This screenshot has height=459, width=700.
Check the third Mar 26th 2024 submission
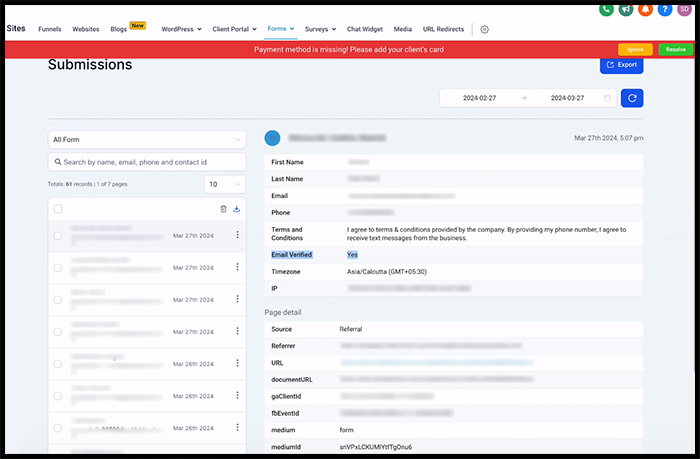(x=58, y=429)
